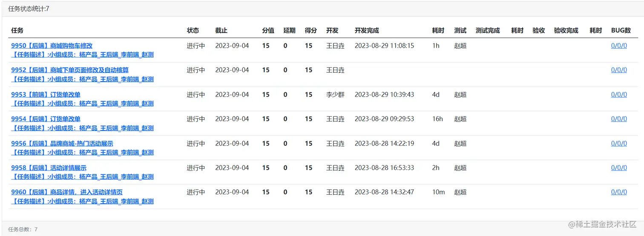The image size is (644, 236).
Task: Click 任务描述 link under task 9953
Action: [x=82, y=103]
